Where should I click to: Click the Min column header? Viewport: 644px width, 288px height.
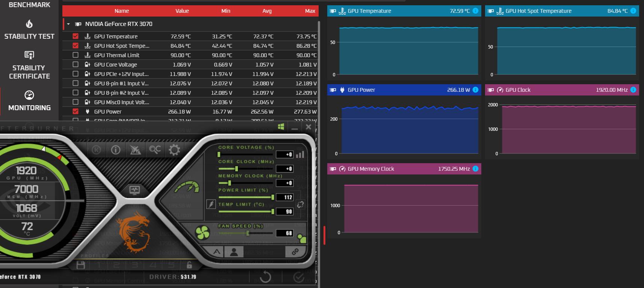(x=226, y=11)
